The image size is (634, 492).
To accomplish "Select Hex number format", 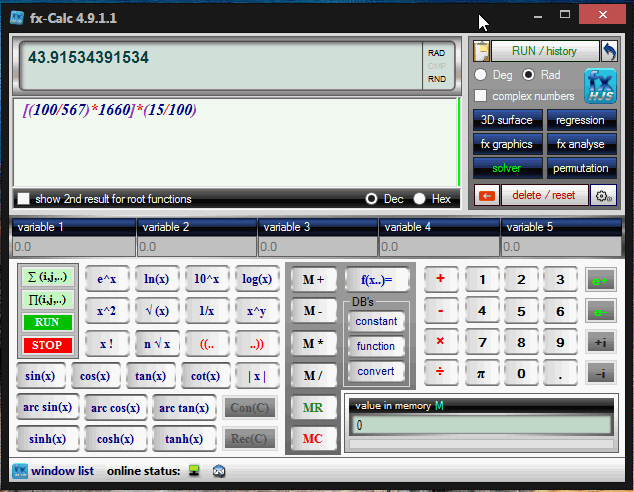I will click(x=420, y=199).
